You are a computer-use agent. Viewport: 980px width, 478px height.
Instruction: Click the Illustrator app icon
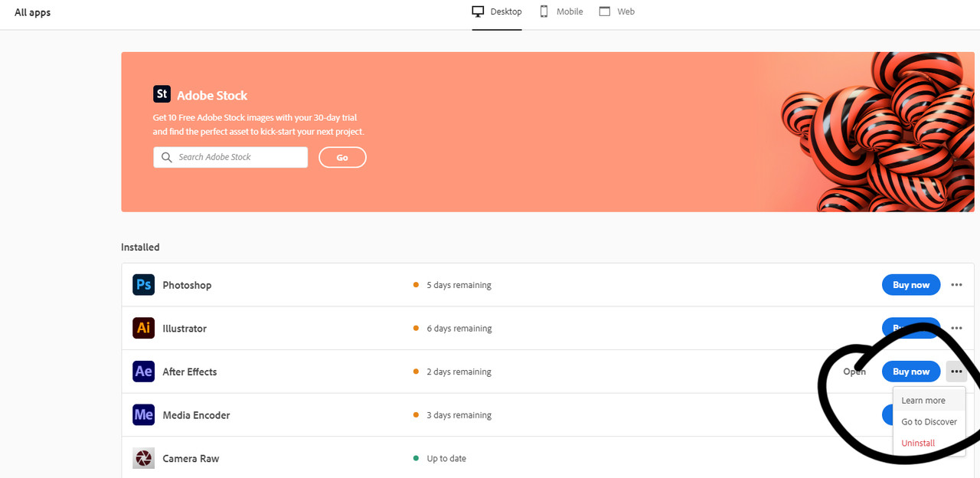[x=143, y=328]
